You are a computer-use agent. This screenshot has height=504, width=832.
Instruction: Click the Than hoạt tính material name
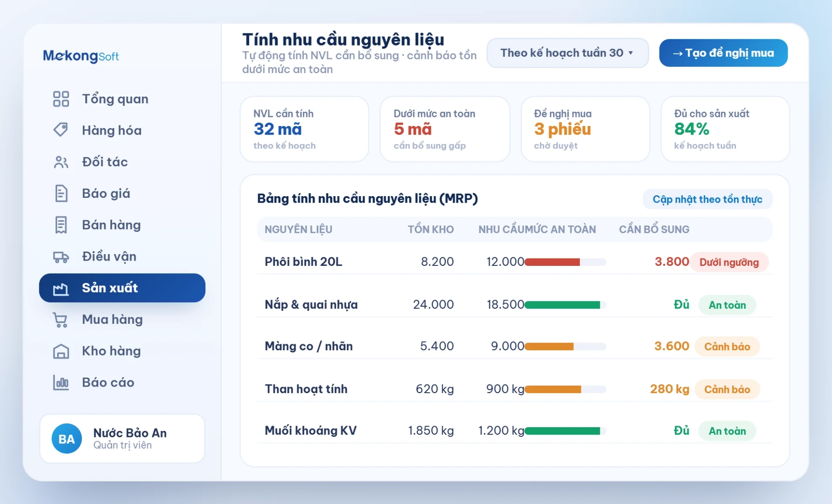point(306,389)
